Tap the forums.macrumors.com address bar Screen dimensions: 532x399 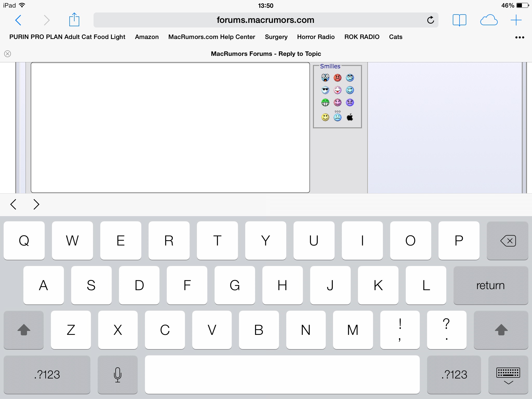pos(266,20)
